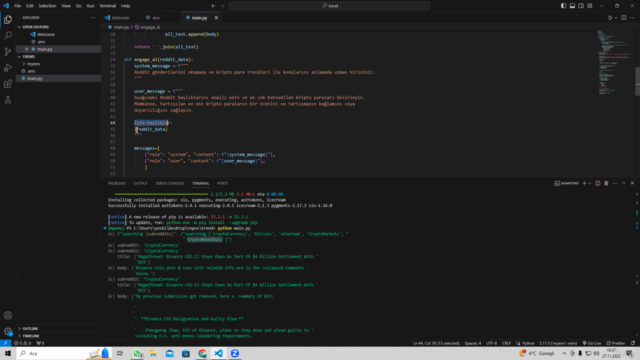Switch to the Debug Console panel tab
Viewport: 640px width, 360px height.
(x=169, y=183)
